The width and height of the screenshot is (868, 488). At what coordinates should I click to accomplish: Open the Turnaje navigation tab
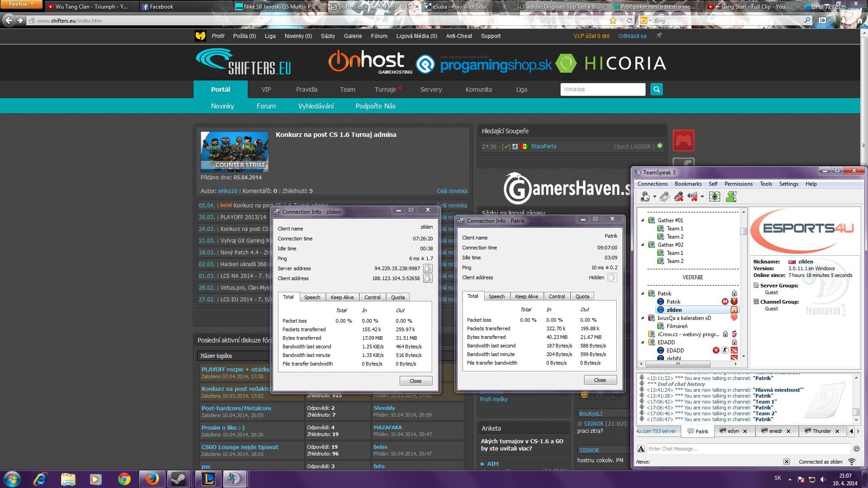click(386, 89)
